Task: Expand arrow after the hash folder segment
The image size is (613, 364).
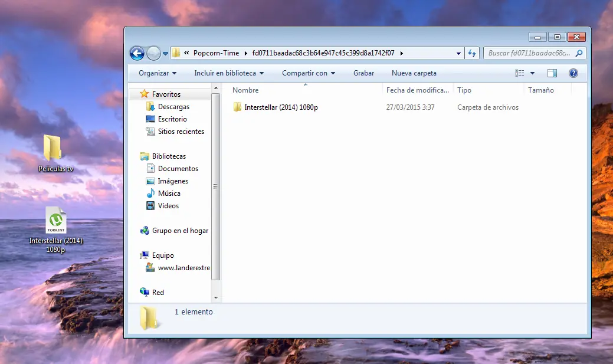Action: pyautogui.click(x=402, y=53)
